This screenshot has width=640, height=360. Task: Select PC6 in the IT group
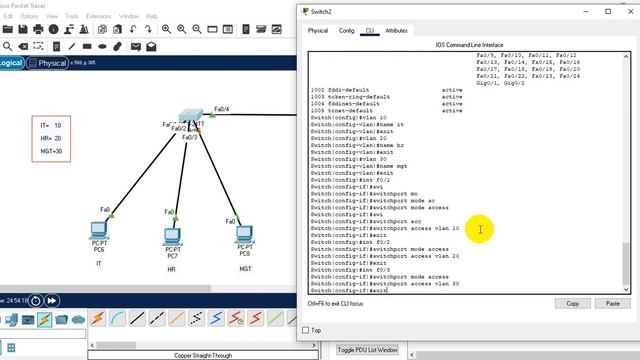click(x=98, y=230)
